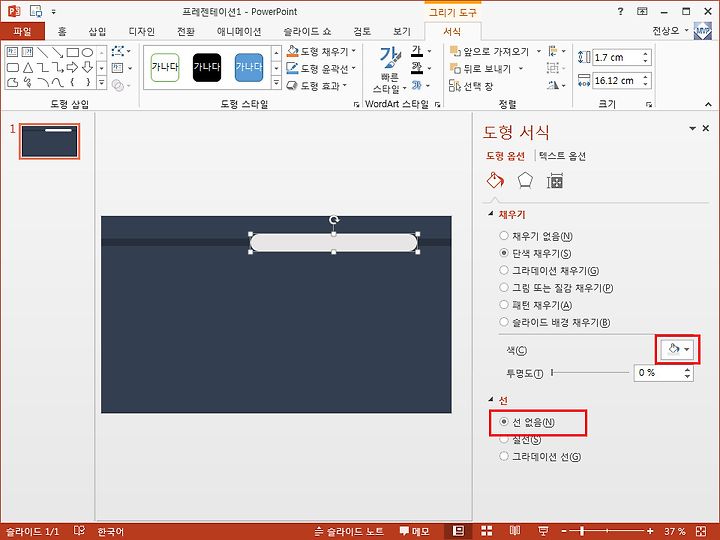The image size is (720, 540).
Task: Select 실선 radio button
Action: 504,439
